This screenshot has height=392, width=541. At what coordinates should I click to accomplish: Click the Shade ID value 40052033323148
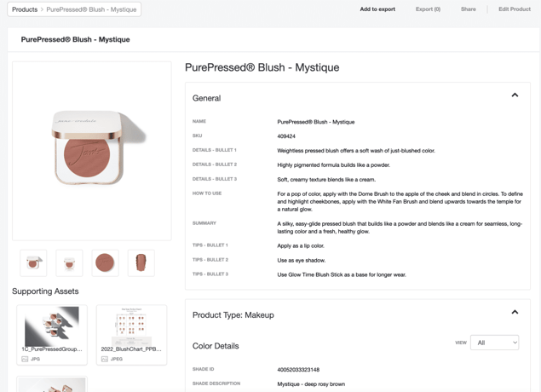[x=298, y=370]
